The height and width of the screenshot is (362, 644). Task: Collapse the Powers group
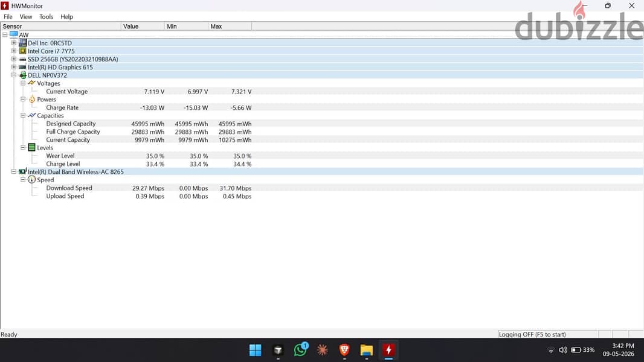tap(23, 99)
